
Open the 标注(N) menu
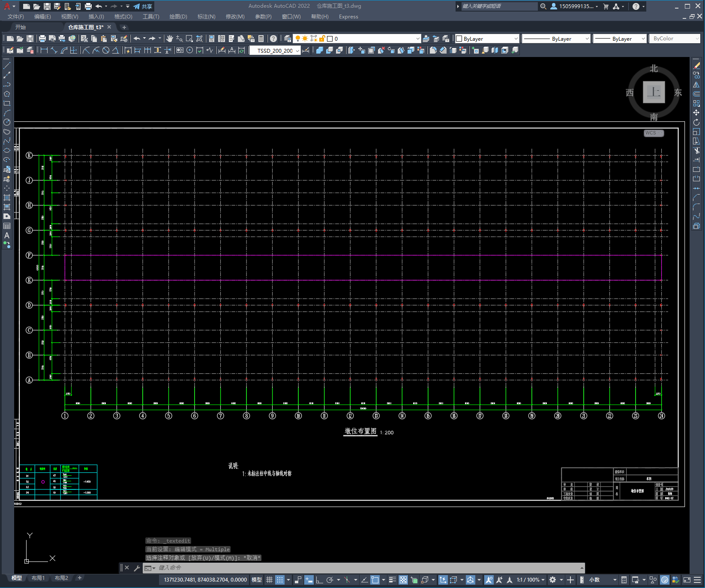pyautogui.click(x=206, y=17)
